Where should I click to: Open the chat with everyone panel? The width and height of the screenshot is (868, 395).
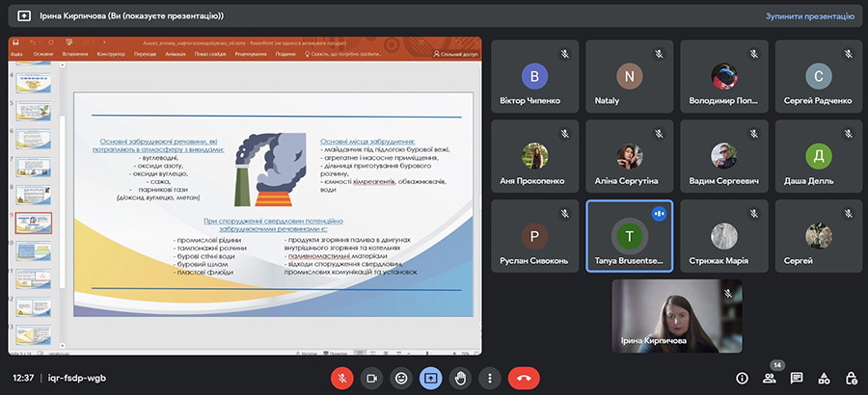coord(797,378)
